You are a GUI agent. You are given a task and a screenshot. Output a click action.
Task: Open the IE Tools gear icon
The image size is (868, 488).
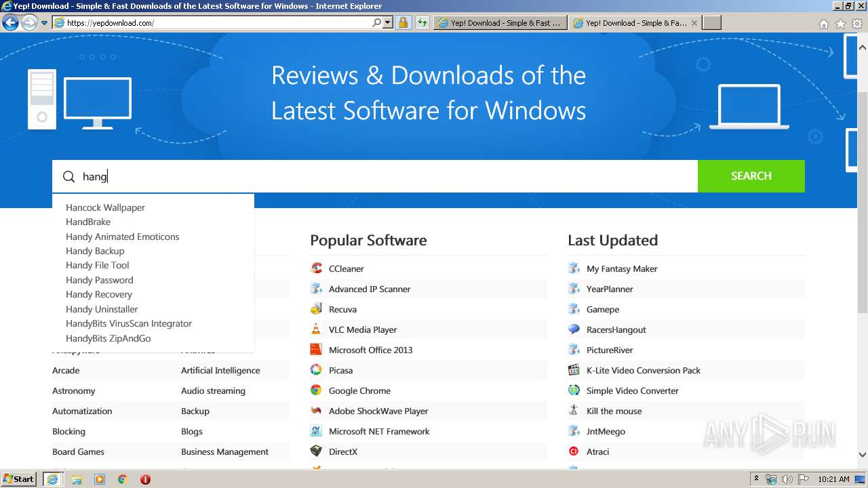pos(857,24)
